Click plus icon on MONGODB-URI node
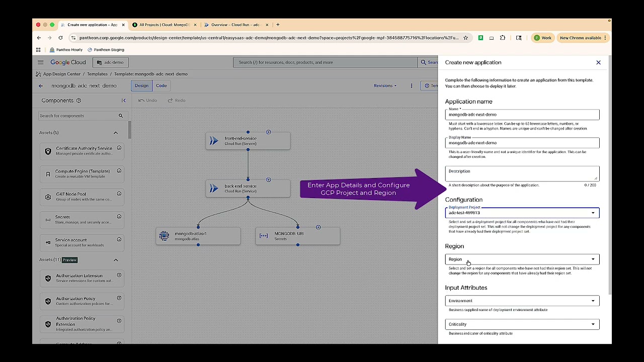This screenshot has height=362, width=644. tap(318, 227)
